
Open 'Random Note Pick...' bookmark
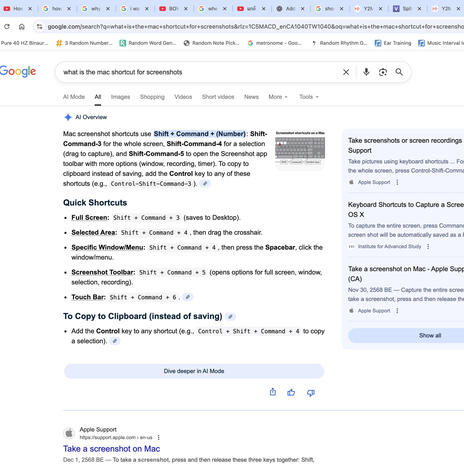[212, 43]
